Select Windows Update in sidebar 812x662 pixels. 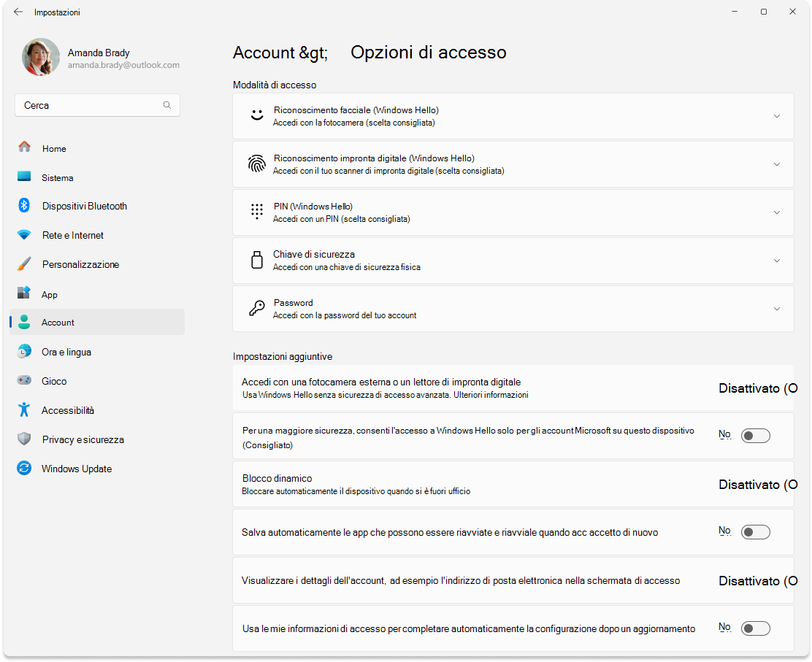tap(97, 469)
